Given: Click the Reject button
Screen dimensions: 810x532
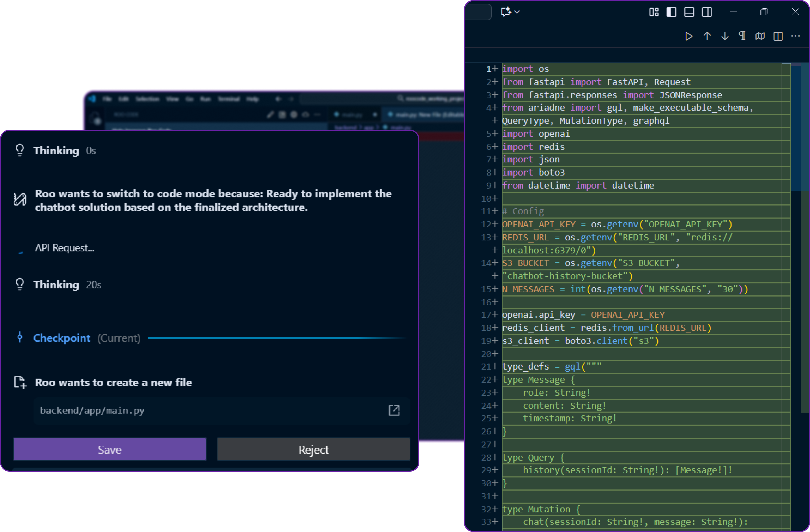Looking at the screenshot, I should [313, 449].
